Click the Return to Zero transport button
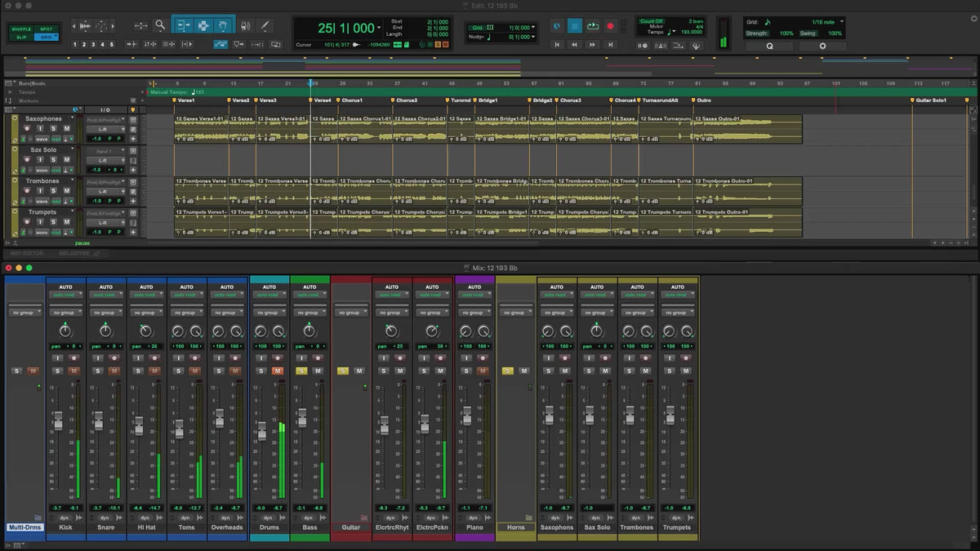The width and height of the screenshot is (980, 551). point(558,45)
